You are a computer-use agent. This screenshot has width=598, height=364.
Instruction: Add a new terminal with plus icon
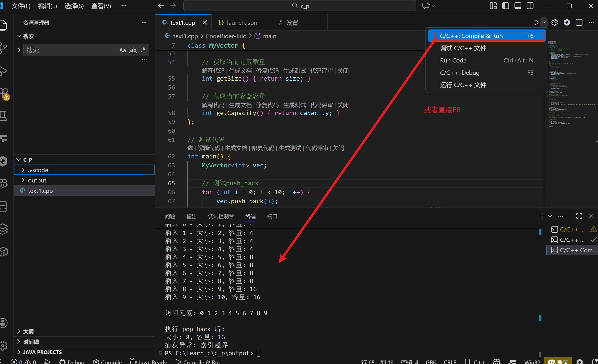pos(542,216)
